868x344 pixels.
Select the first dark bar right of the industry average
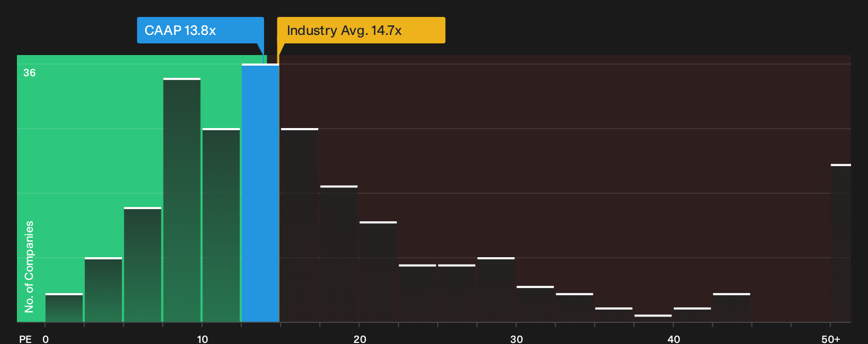[x=300, y=225]
